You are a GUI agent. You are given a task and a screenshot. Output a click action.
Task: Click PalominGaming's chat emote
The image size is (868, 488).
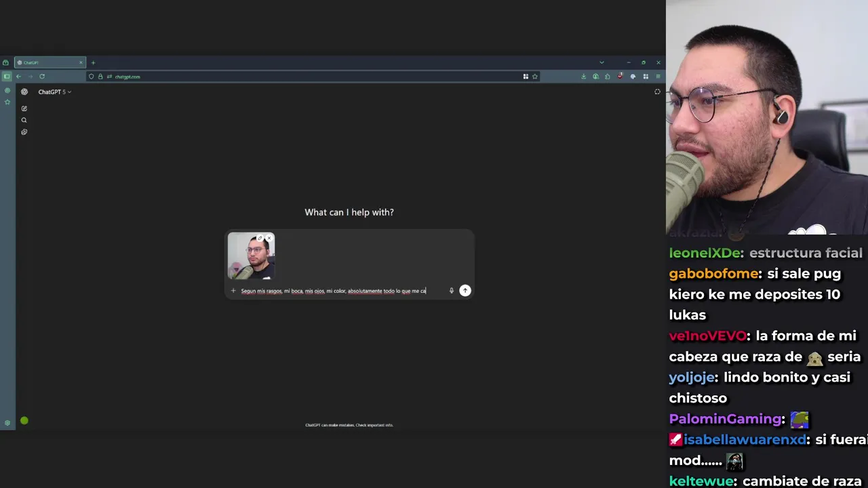pyautogui.click(x=800, y=420)
